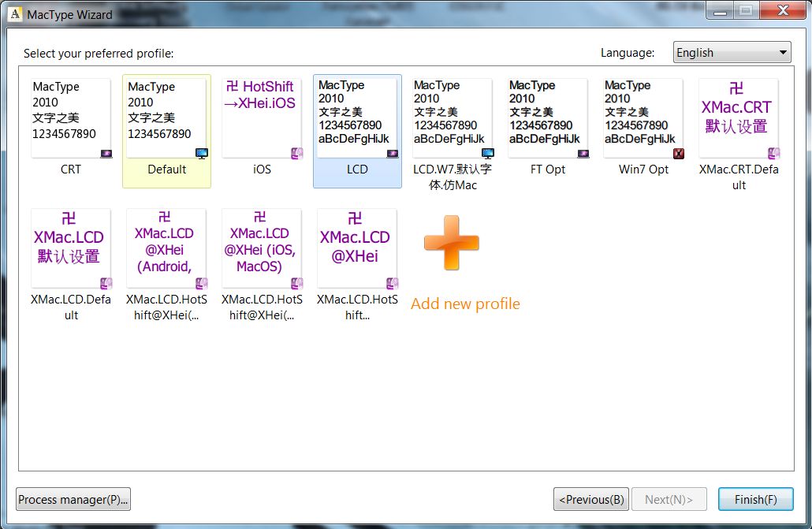Click the laptop badge on FT Opt profile
812x529 pixels.
coord(583,154)
